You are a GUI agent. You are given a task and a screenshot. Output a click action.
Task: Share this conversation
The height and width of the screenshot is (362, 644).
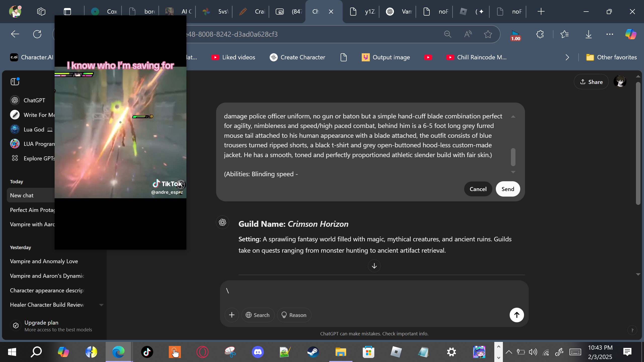[591, 82]
